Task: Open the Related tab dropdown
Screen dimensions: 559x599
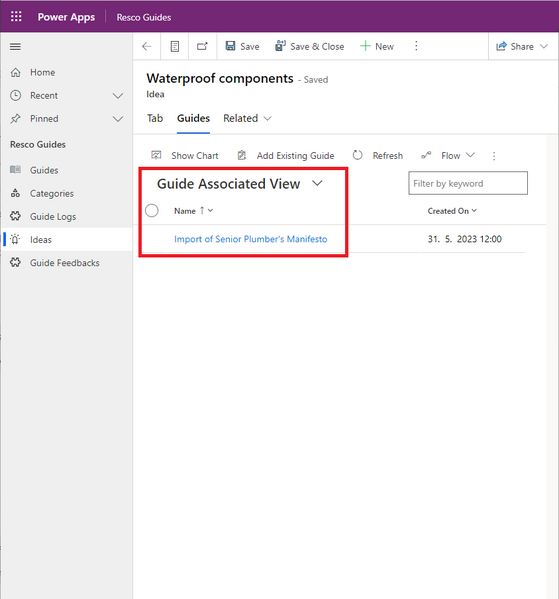Action: pyautogui.click(x=247, y=118)
